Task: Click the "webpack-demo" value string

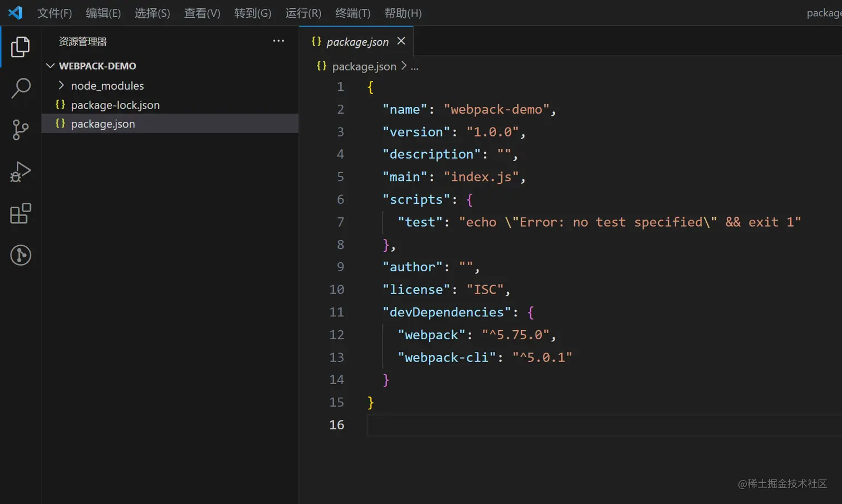Action: [x=496, y=110]
